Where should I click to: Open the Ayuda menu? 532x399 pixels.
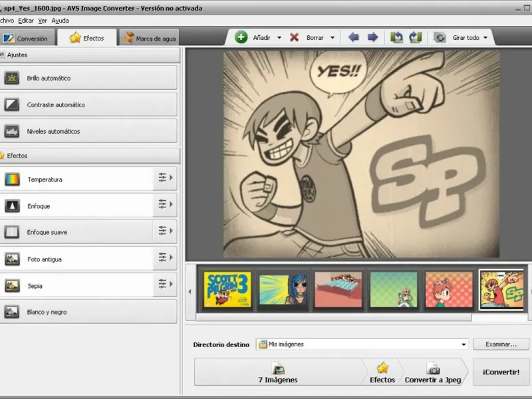tap(60, 21)
